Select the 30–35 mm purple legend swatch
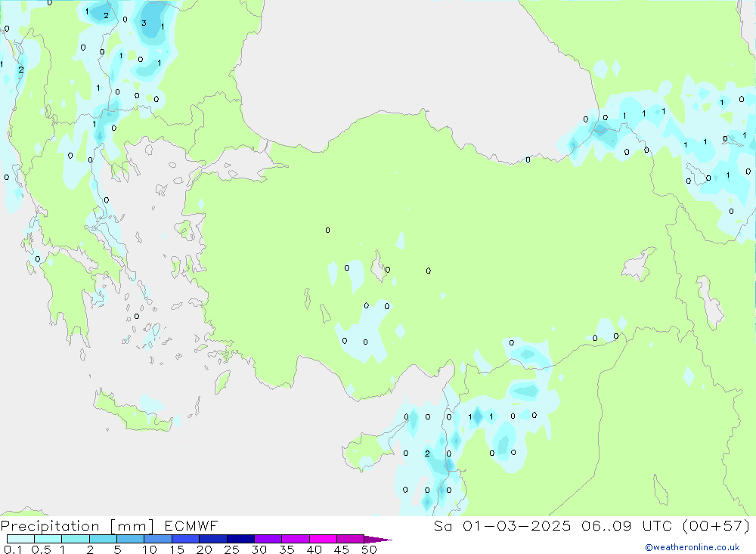 click(x=268, y=539)
